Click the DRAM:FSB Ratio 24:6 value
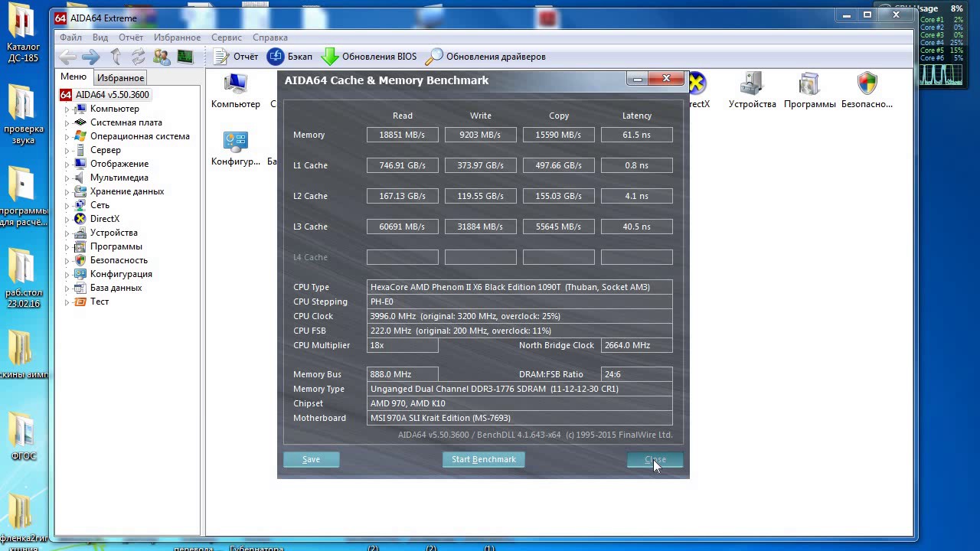Screen dimensions: 980x551 coord(637,374)
